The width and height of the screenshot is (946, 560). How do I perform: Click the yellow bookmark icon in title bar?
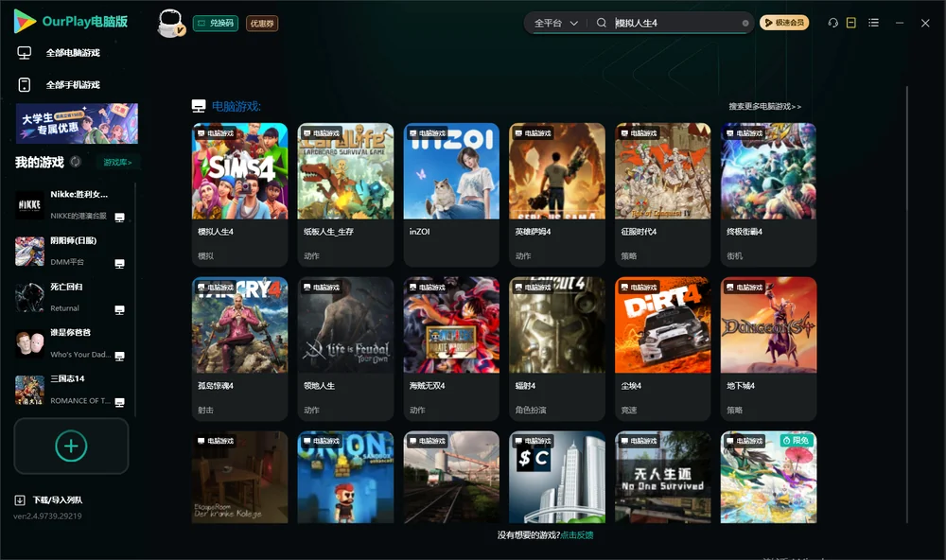pyautogui.click(x=851, y=23)
